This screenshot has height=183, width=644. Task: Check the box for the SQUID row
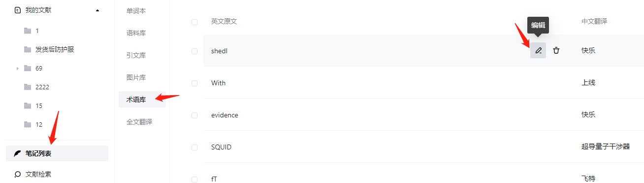pos(194,147)
